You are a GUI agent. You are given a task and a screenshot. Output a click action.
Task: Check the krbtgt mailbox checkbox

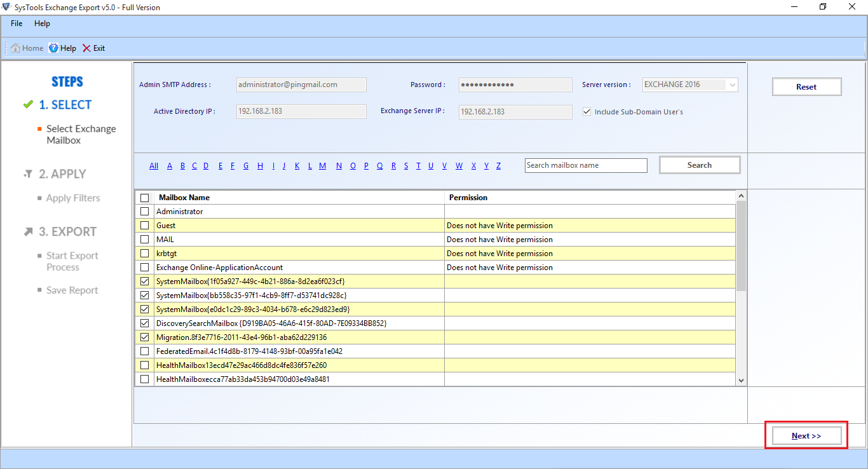click(x=144, y=254)
